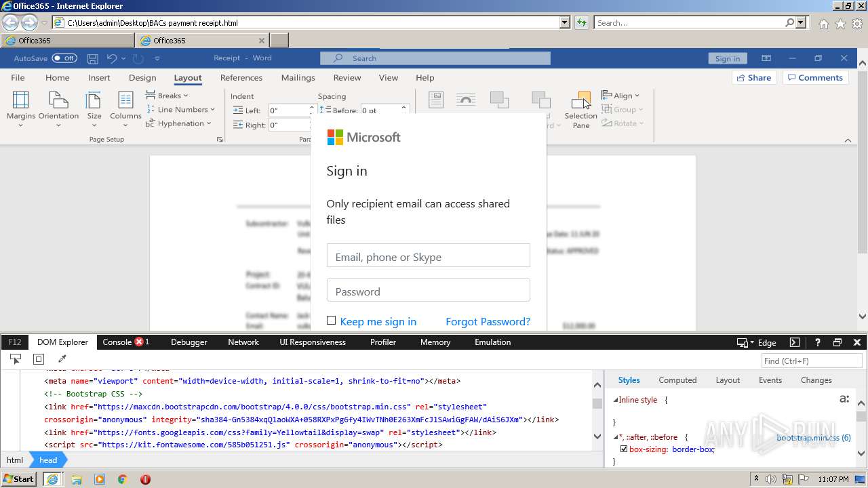
Task: Click the IE Tools gear icon
Action: point(857,24)
